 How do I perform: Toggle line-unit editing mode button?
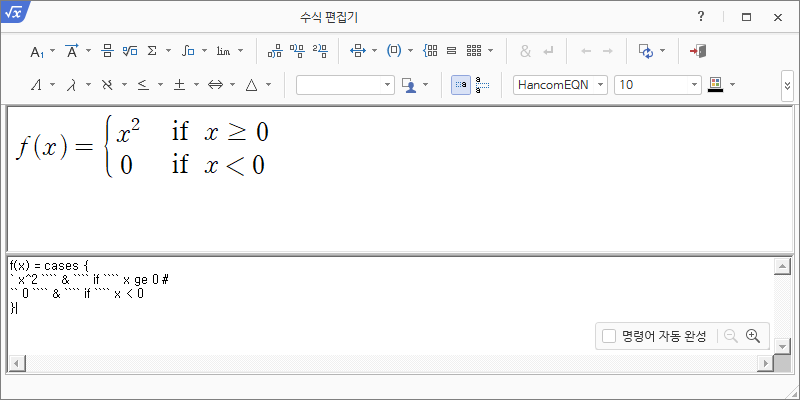(x=482, y=85)
